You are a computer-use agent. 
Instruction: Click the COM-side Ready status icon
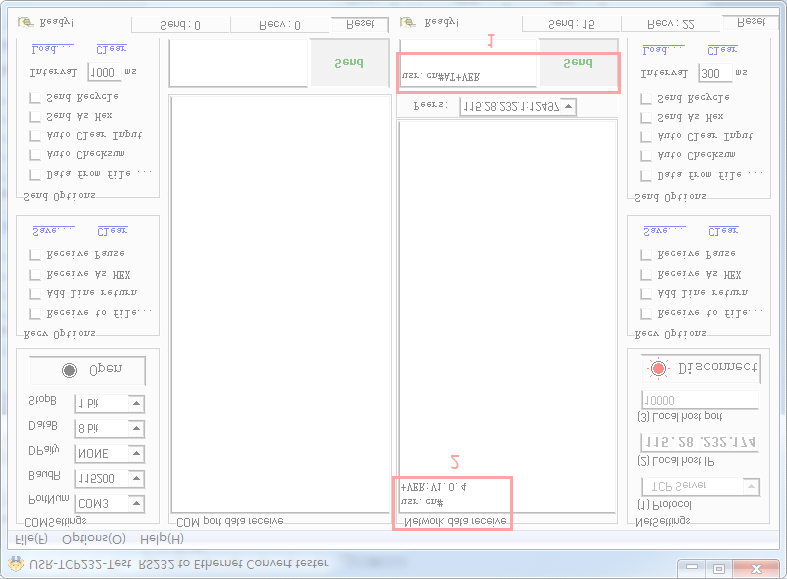(26, 23)
